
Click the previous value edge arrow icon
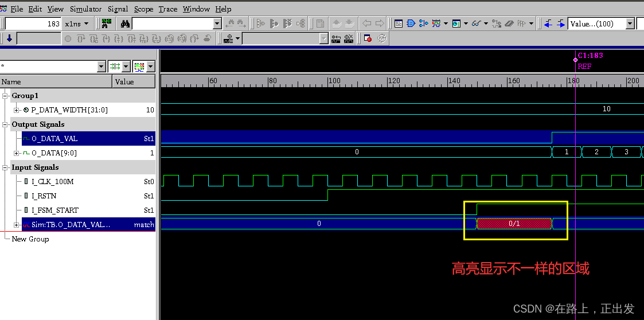[x=548, y=24]
